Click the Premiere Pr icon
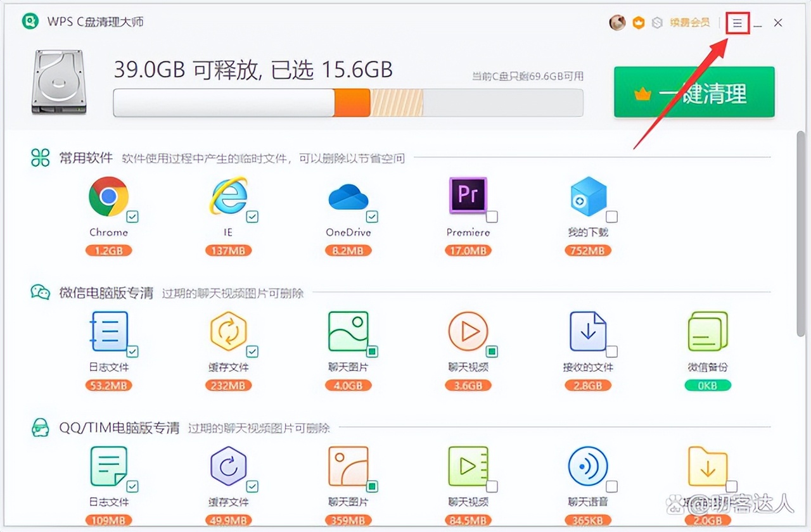Image resolution: width=811 pixels, height=532 pixels. pos(468,195)
